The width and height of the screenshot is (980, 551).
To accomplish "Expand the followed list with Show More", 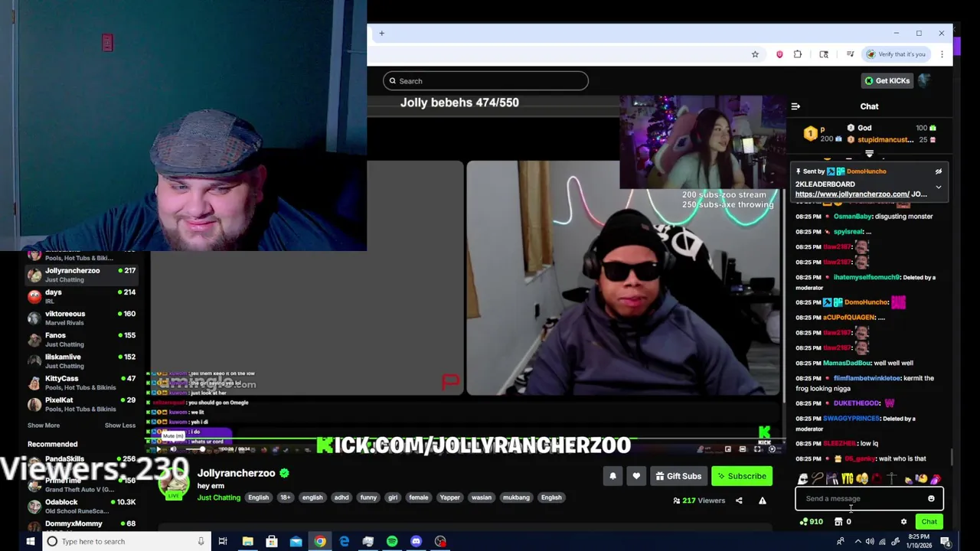I will tap(44, 425).
